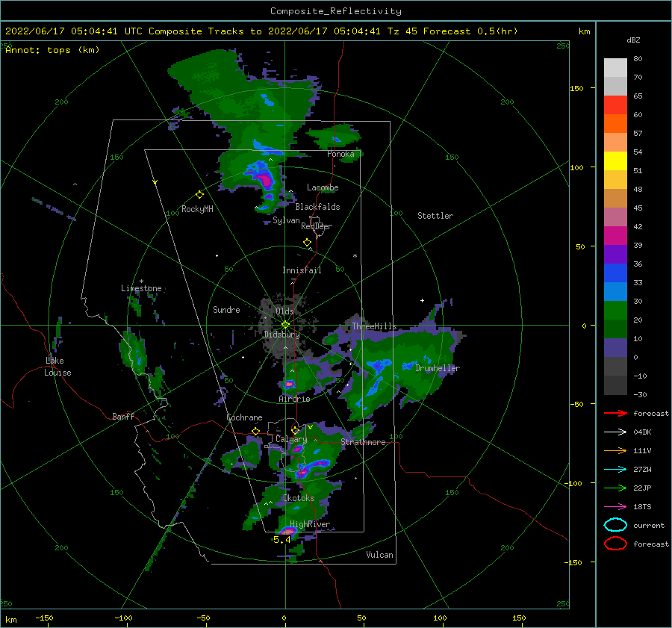672x628 pixels.
Task: Click the Drumheller label
Action: pos(438,368)
